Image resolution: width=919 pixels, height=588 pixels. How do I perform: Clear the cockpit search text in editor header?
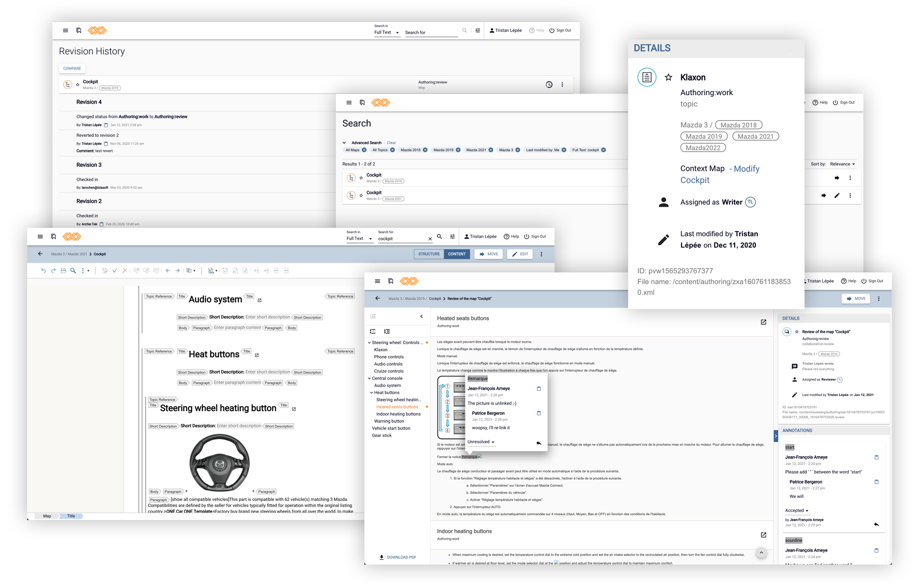coord(430,239)
